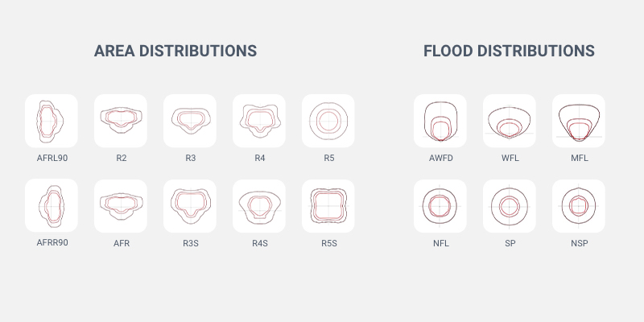Select the R5 circular distribution icon
Image resolution: width=644 pixels, height=322 pixels.
pos(328,121)
